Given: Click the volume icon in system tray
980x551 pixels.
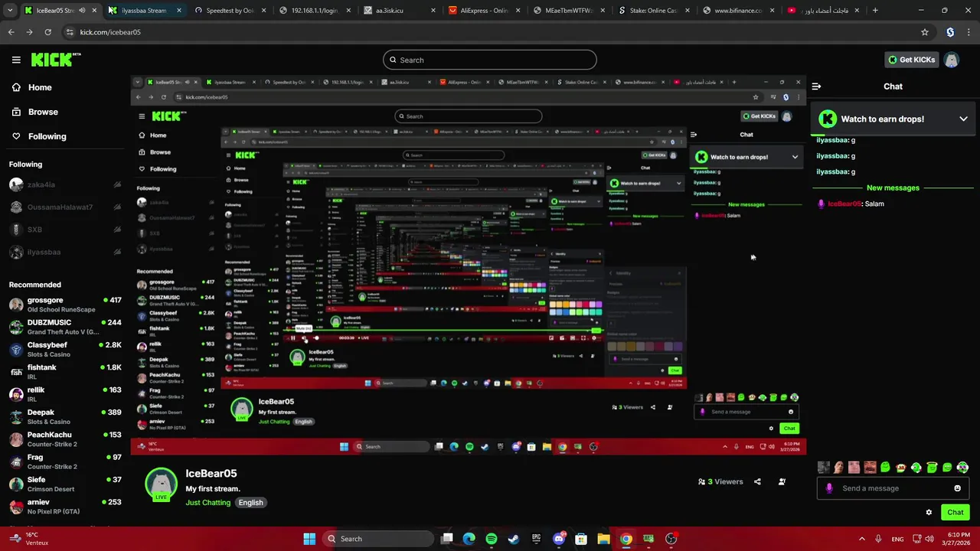Looking at the screenshot, I should 929,539.
